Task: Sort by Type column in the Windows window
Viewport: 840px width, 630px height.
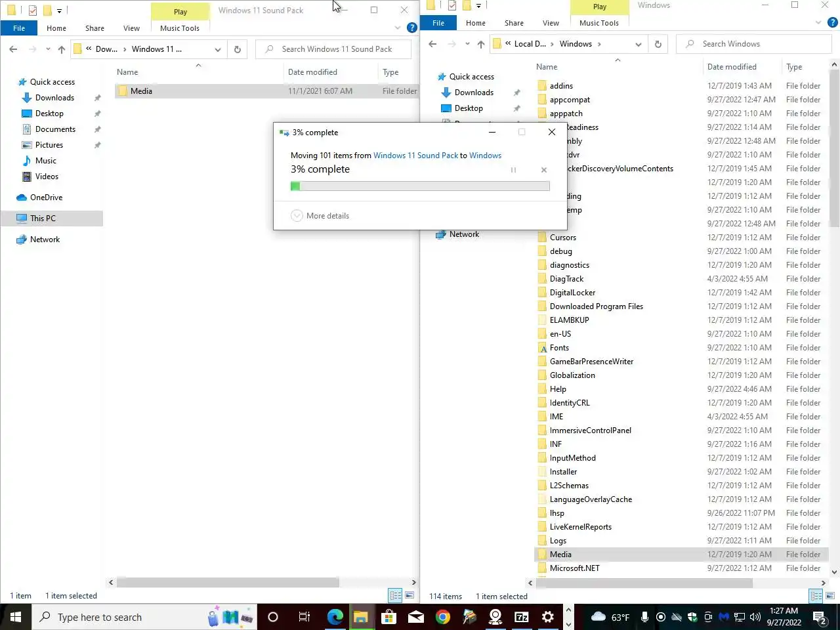Action: [x=794, y=67]
